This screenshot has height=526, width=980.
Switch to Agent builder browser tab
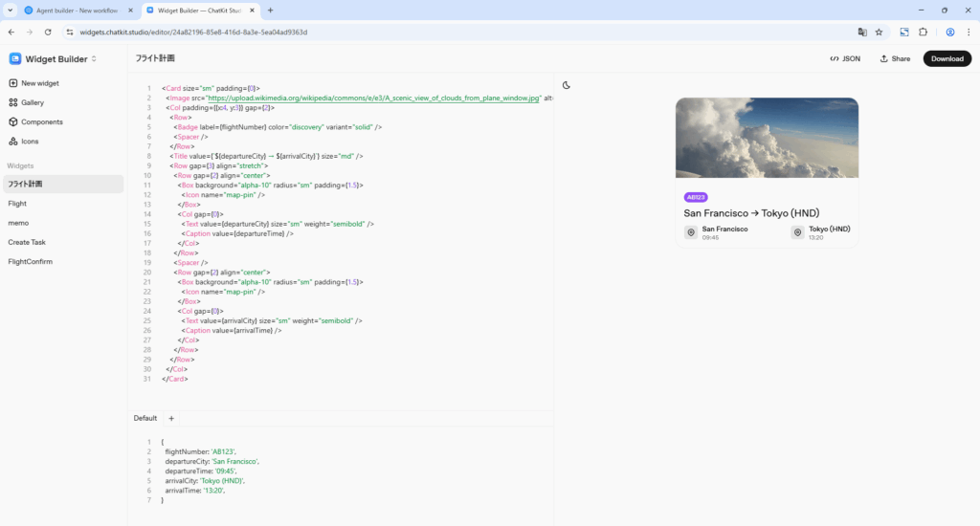[x=72, y=10]
